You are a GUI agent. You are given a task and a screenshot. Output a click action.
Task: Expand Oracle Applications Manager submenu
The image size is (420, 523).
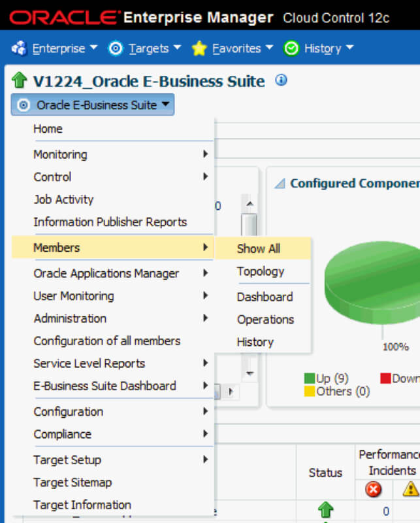[x=112, y=273]
